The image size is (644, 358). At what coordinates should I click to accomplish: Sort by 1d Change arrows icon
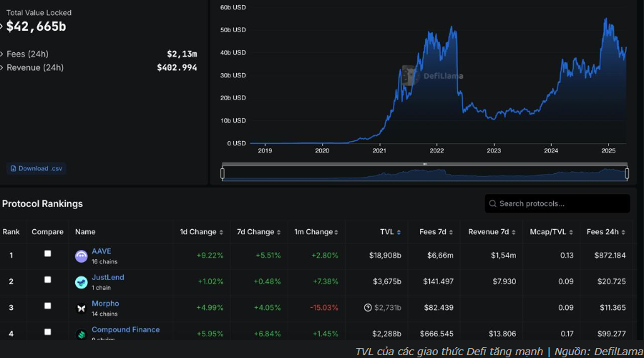(221, 232)
